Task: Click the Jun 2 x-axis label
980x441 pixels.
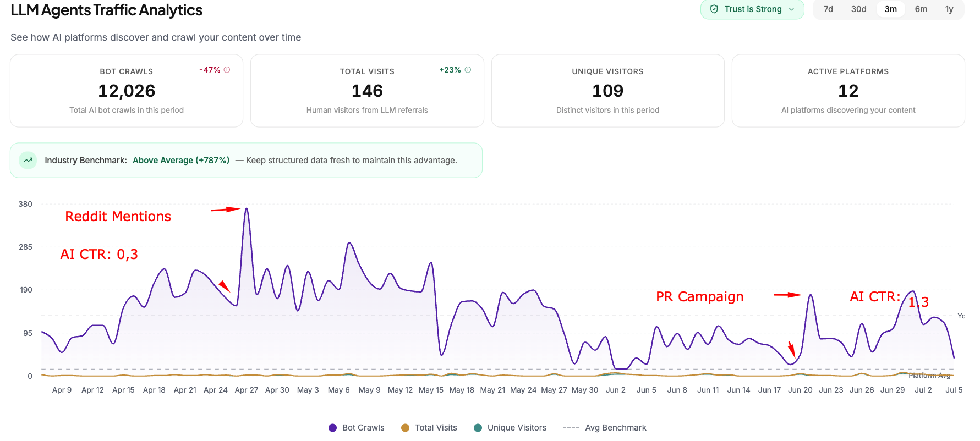Action: 615,390
